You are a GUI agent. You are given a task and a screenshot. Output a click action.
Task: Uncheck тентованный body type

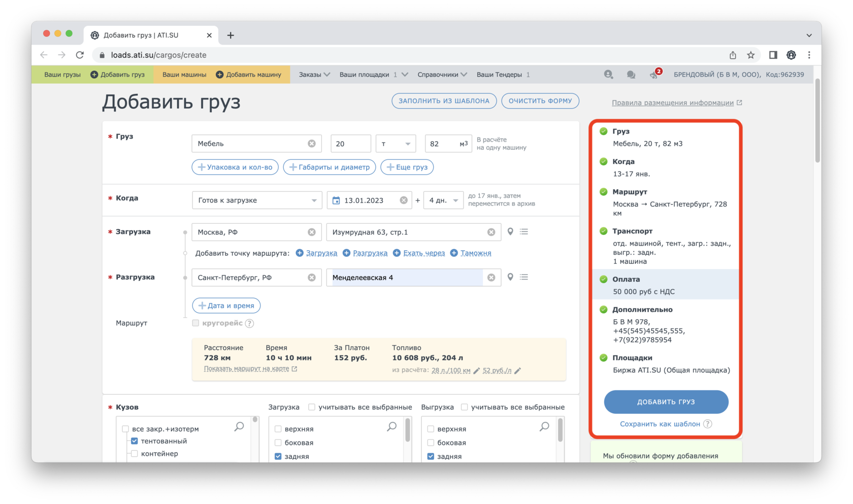[135, 441]
